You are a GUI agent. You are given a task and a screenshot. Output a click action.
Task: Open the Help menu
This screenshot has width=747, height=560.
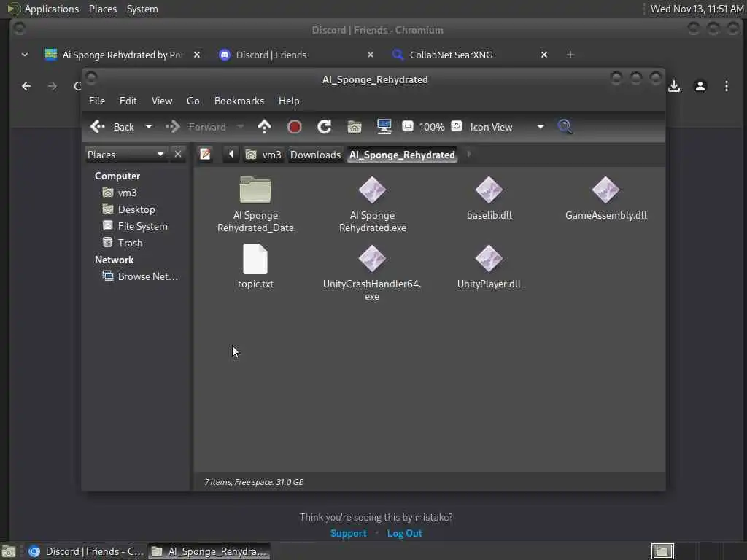coord(289,101)
